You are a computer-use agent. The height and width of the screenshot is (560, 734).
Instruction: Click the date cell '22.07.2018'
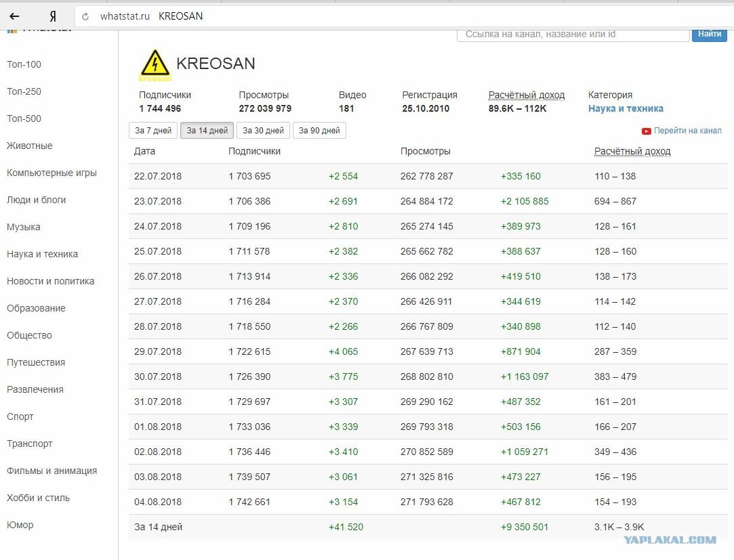click(x=158, y=176)
